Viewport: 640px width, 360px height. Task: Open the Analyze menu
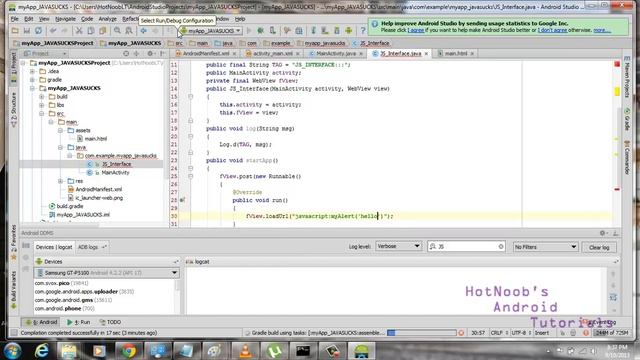click(108, 19)
